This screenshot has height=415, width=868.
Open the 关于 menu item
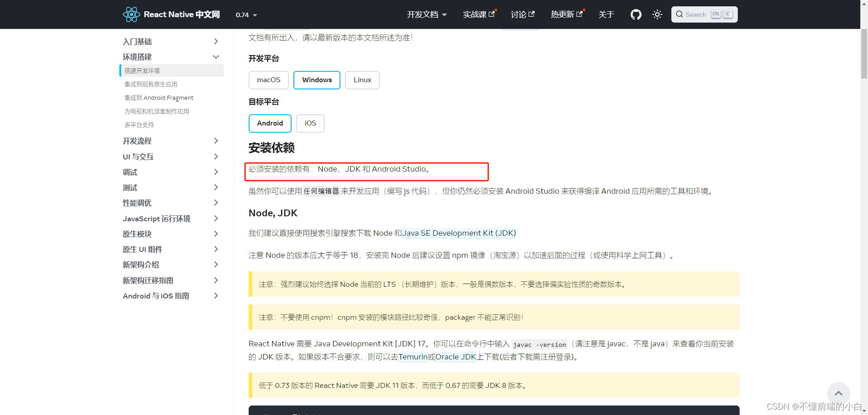point(606,14)
